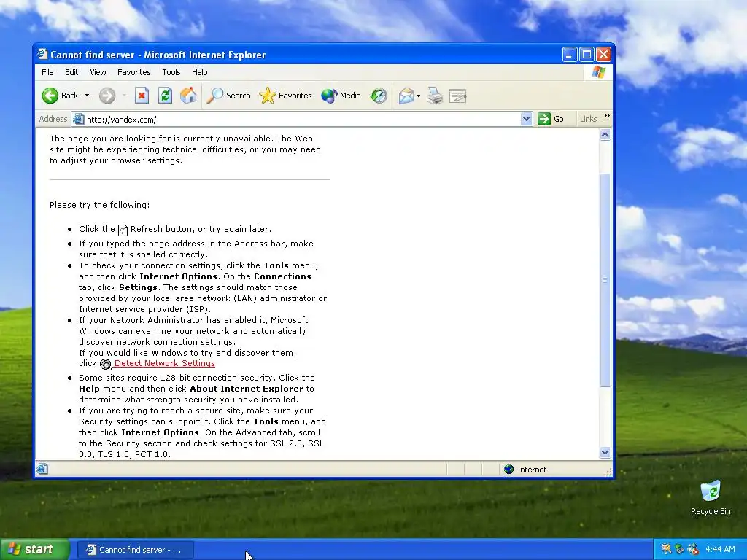The height and width of the screenshot is (560, 747).
Task: Open the Media pane button
Action: point(341,96)
